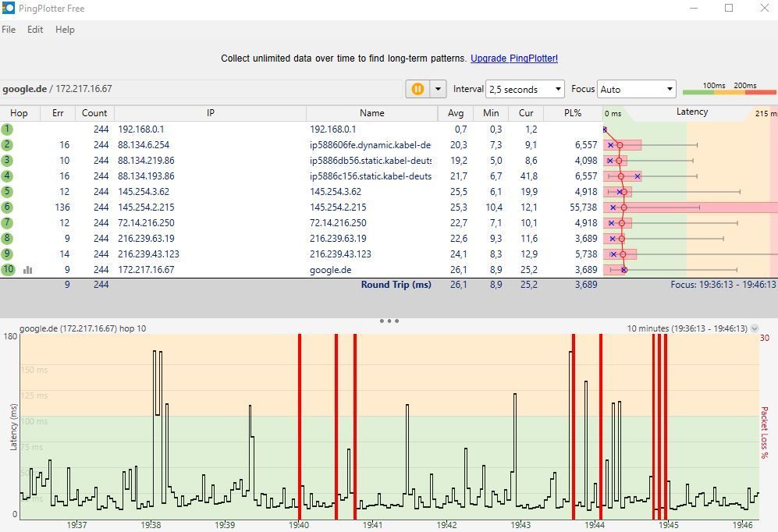Toggle timeline graph icon on hop 10
Screen dimensions: 778x532
click(28, 270)
